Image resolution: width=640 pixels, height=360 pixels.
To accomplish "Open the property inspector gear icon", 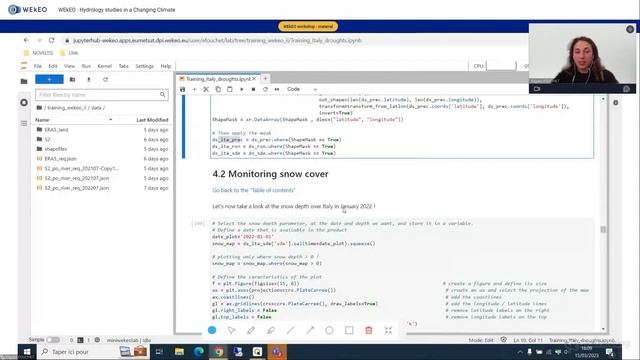I will [616, 103].
